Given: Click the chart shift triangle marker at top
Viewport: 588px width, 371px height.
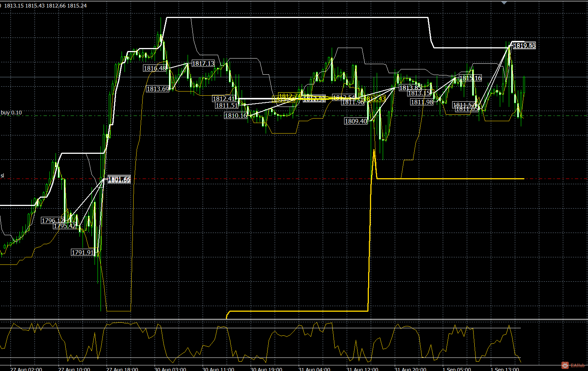Looking at the screenshot, I should point(504,3).
